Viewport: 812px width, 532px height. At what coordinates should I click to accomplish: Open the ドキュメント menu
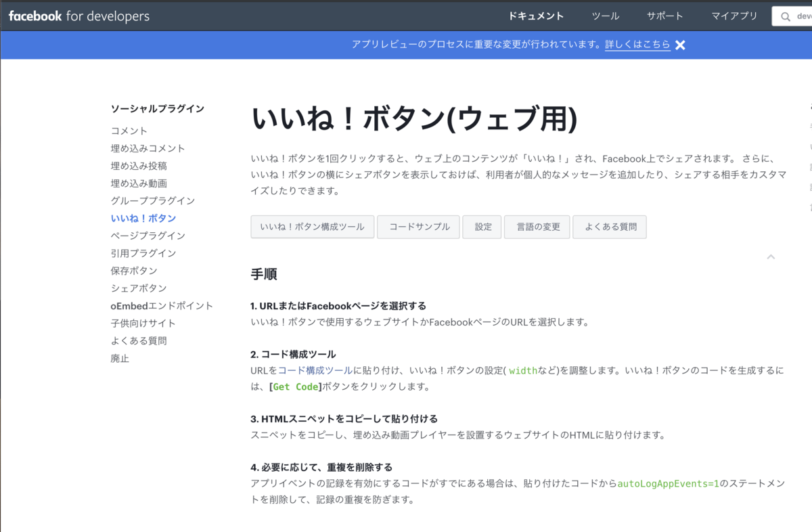pos(536,16)
